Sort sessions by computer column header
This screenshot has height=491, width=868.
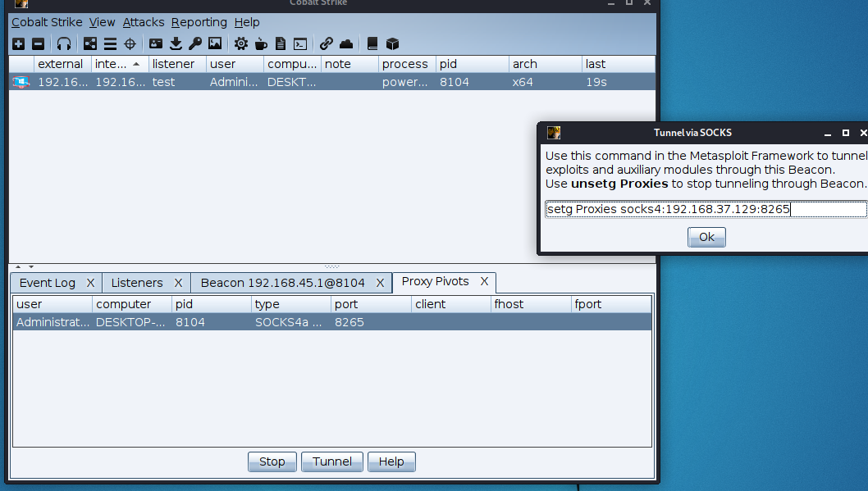292,64
